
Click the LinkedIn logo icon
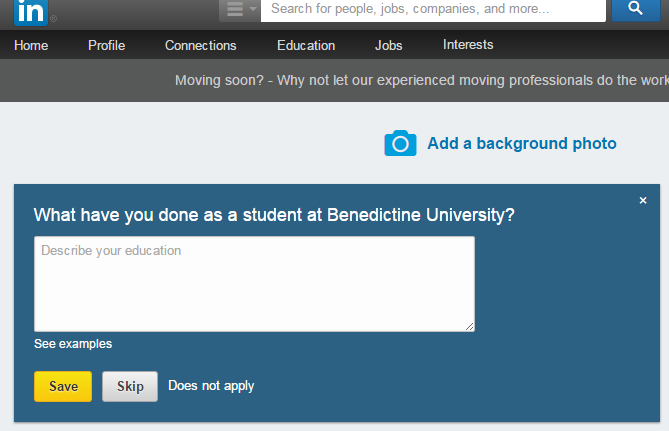coord(31,12)
